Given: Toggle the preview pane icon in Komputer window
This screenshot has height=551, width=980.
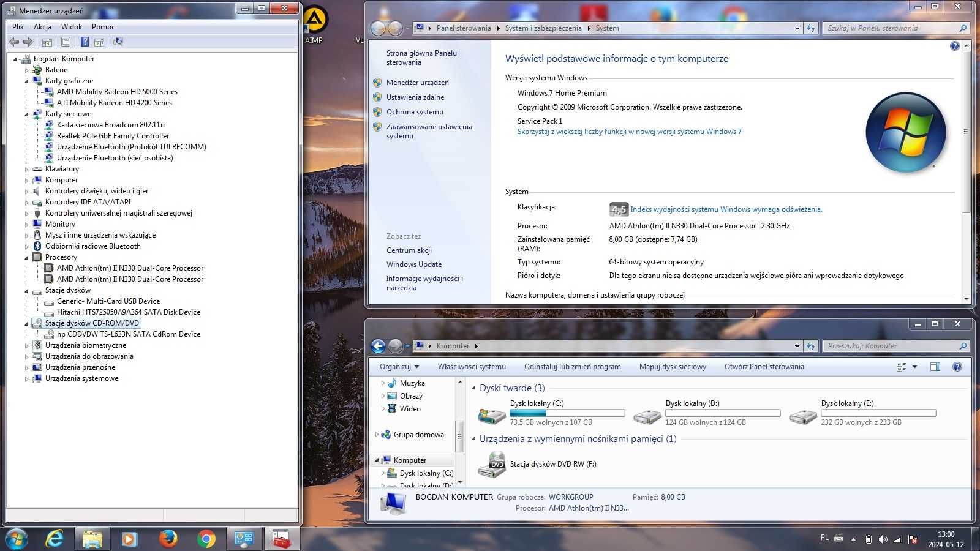Looking at the screenshot, I should point(935,367).
